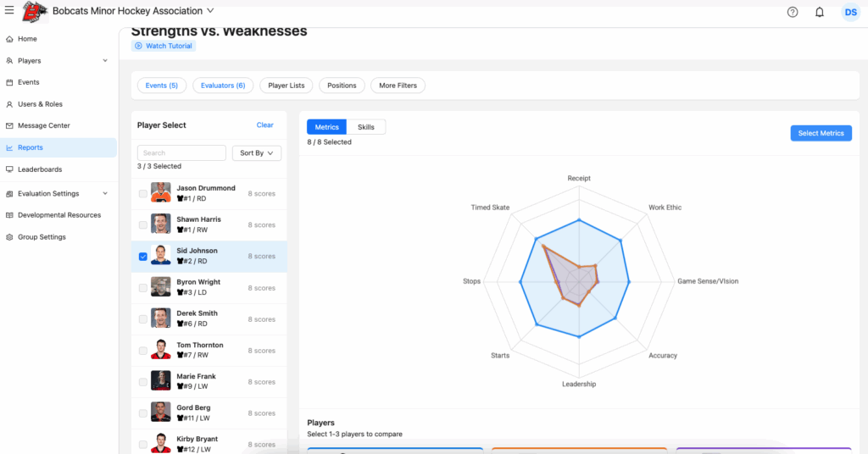
Task: Switch to the Skills tab
Action: (365, 127)
